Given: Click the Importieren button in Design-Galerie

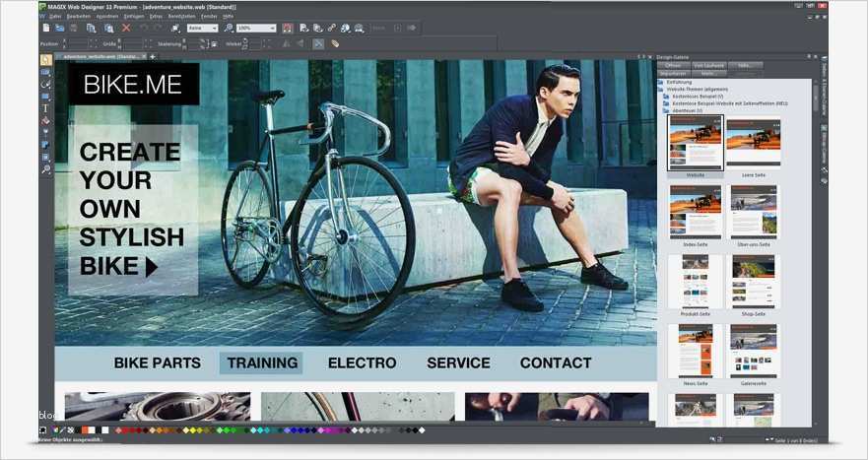Looking at the screenshot, I should point(673,73).
